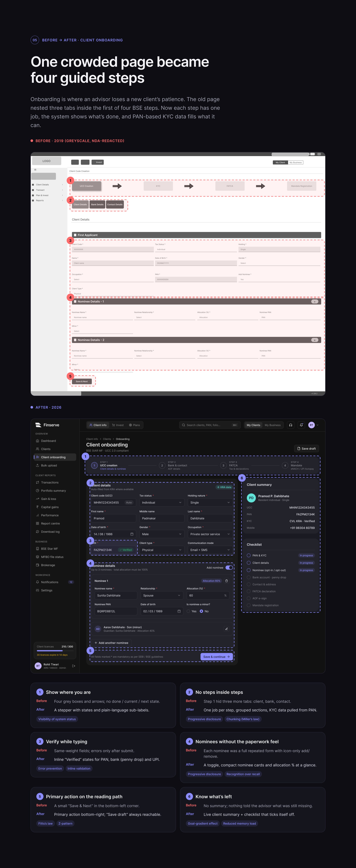The image size is (356, 868).
Task: Select No for nominee minor
Action: (x=201, y=611)
